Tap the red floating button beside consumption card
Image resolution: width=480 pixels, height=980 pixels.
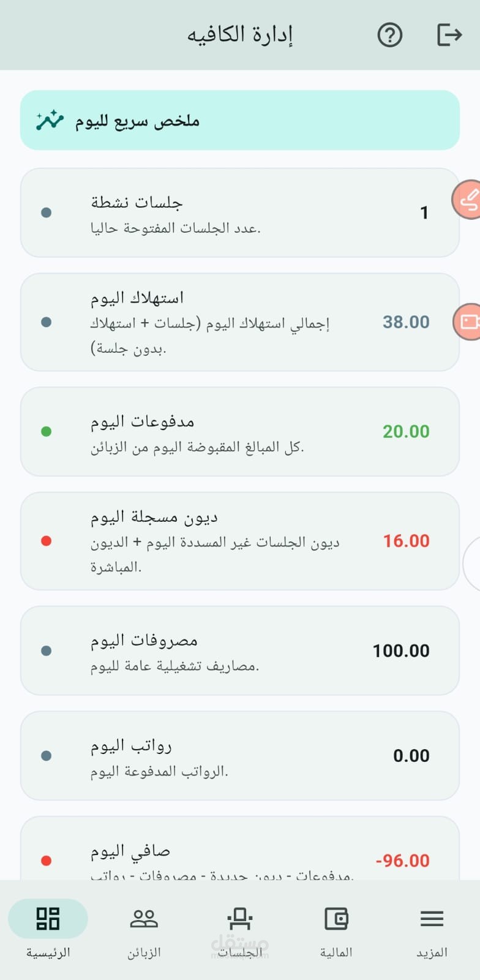pos(468,322)
